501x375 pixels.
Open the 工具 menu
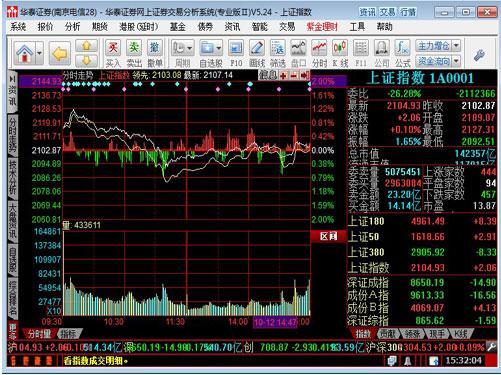click(357, 27)
